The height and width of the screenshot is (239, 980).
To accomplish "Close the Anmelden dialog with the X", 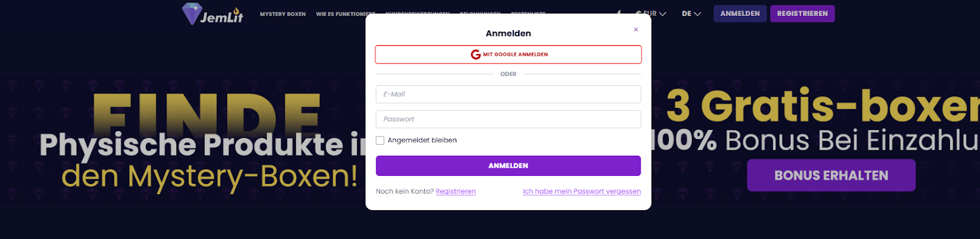I will tap(636, 29).
